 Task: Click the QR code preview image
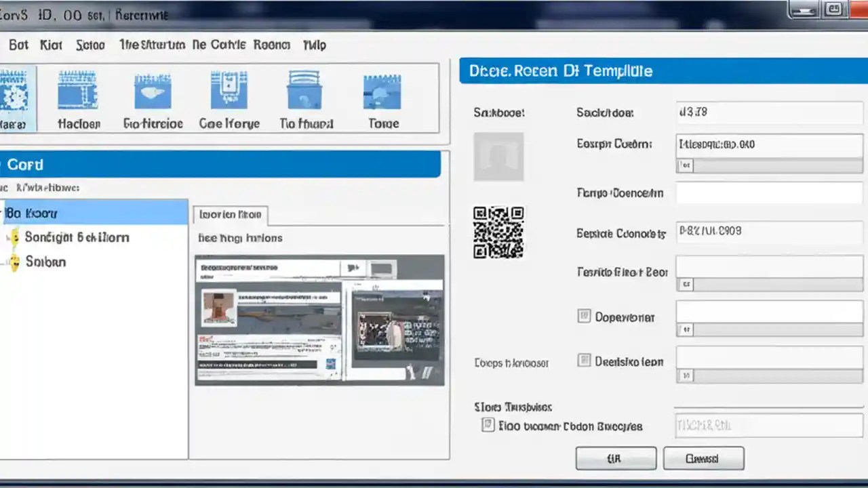(x=498, y=232)
